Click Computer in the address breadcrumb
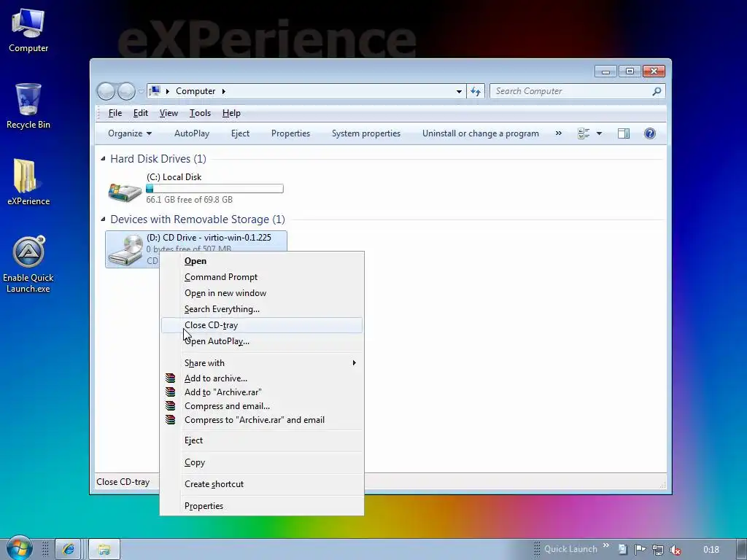The image size is (747, 560). coord(196,91)
